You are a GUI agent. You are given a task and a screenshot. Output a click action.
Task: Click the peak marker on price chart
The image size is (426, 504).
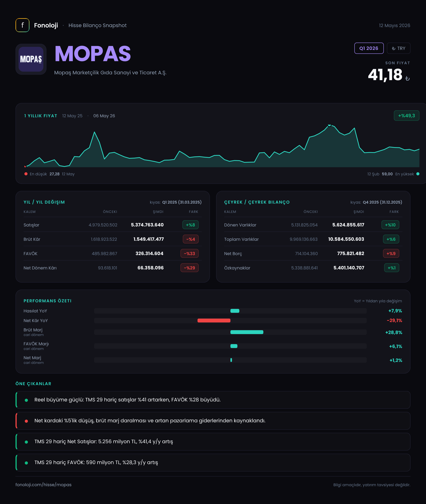(x=329, y=125)
